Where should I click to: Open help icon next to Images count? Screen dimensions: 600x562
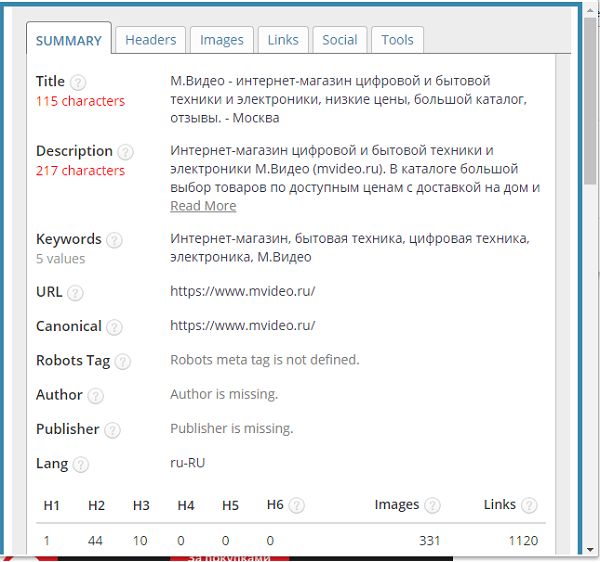[x=432, y=505]
